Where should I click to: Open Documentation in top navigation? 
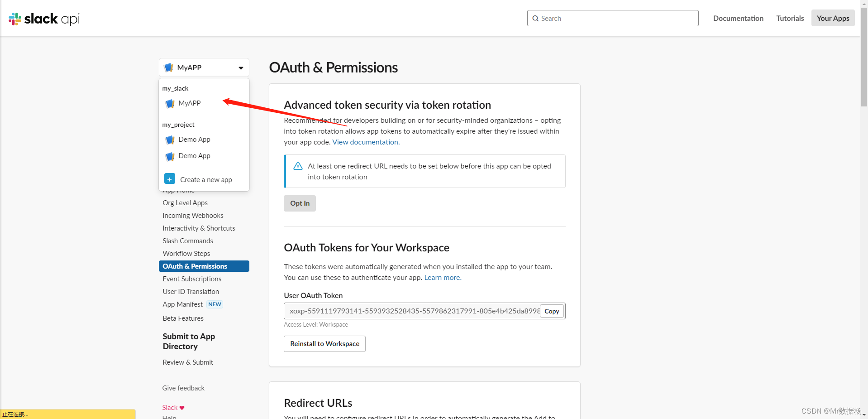pyautogui.click(x=738, y=18)
